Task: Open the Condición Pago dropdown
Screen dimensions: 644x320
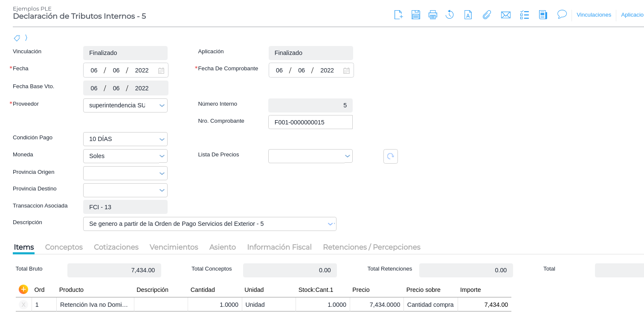Action: [x=162, y=139]
